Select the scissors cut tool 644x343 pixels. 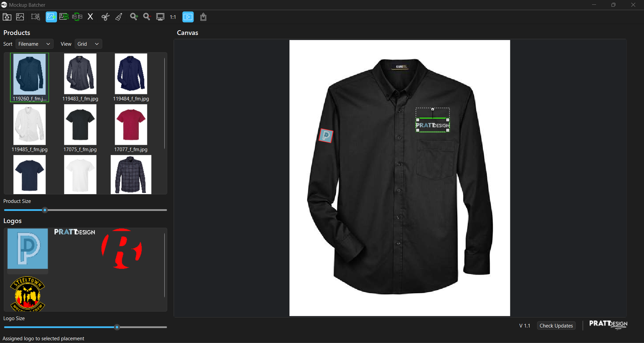[x=105, y=17]
